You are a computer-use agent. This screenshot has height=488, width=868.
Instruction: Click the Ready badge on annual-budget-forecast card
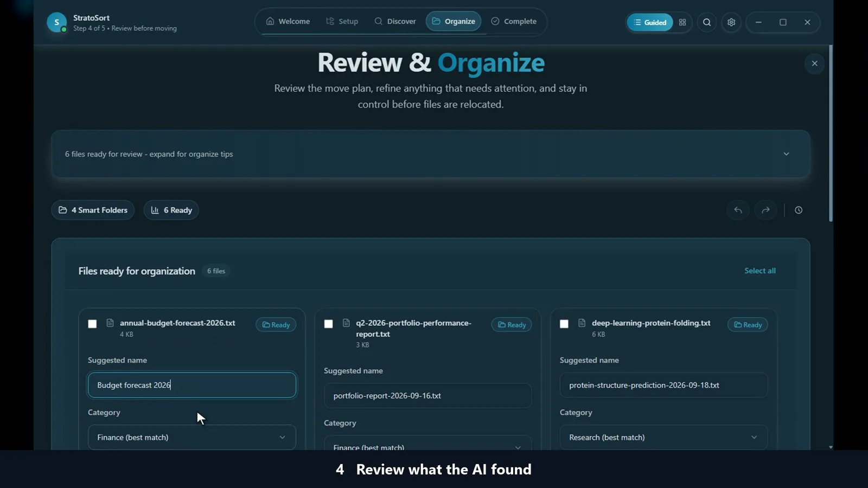[x=276, y=325]
